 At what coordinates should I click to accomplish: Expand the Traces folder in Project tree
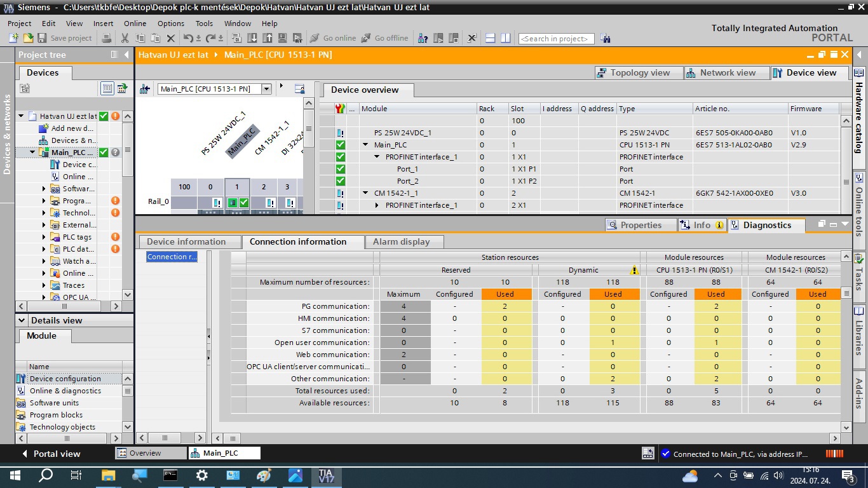click(44, 285)
